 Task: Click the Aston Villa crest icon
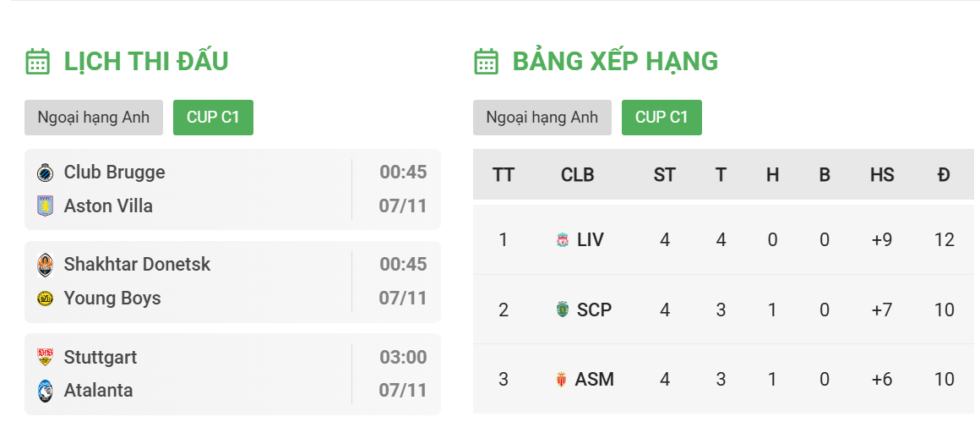coord(45,206)
